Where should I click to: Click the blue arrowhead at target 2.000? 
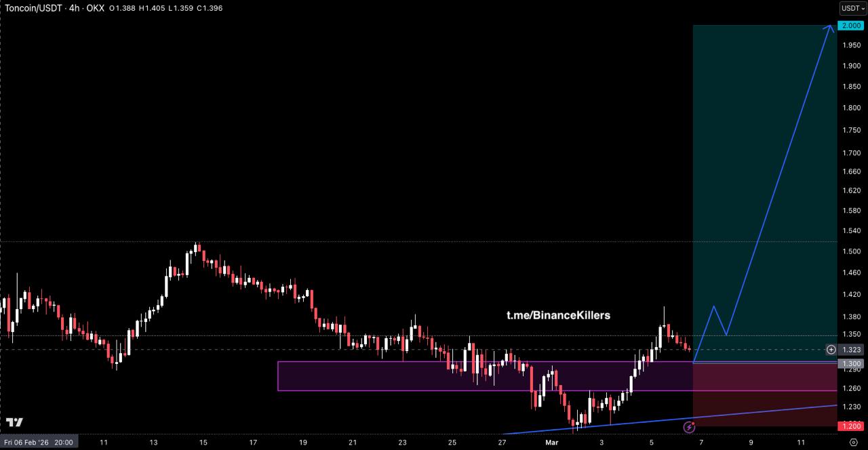[x=830, y=28]
